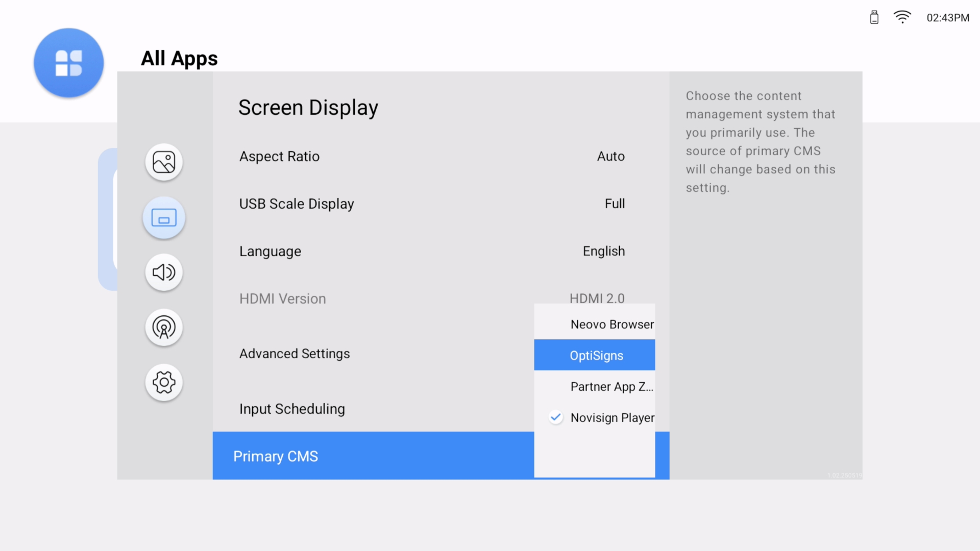Change Aspect Ratio Auto value
The image size is (980, 551).
[610, 156]
